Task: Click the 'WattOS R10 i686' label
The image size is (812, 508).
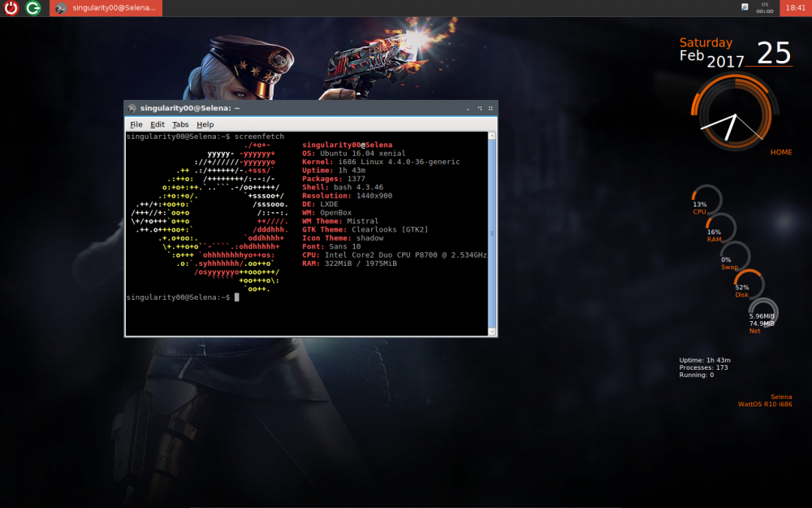Action: point(765,404)
